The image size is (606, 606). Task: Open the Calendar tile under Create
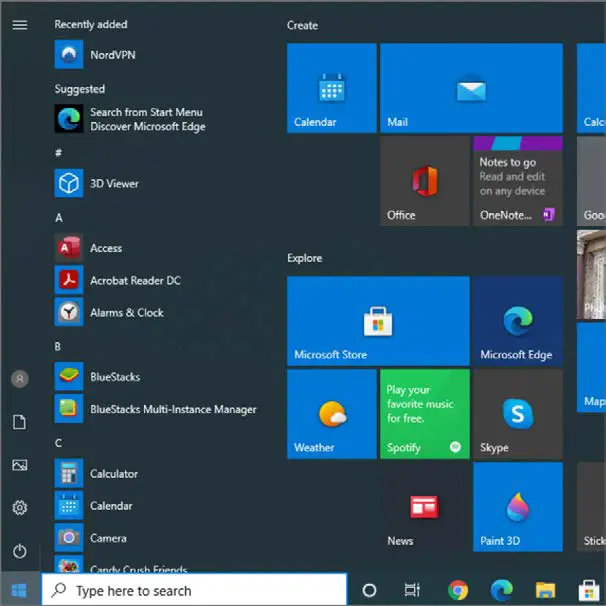(x=332, y=88)
